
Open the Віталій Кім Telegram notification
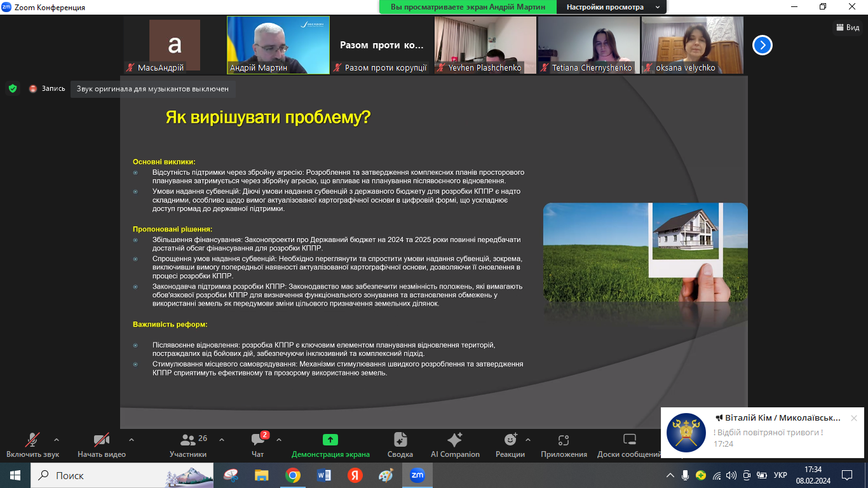tap(763, 433)
